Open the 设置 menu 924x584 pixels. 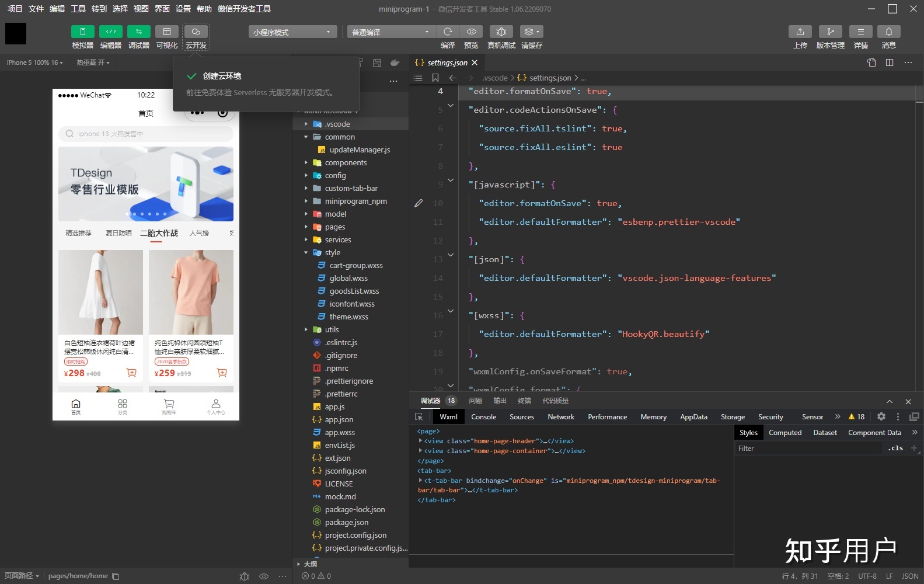pos(183,9)
